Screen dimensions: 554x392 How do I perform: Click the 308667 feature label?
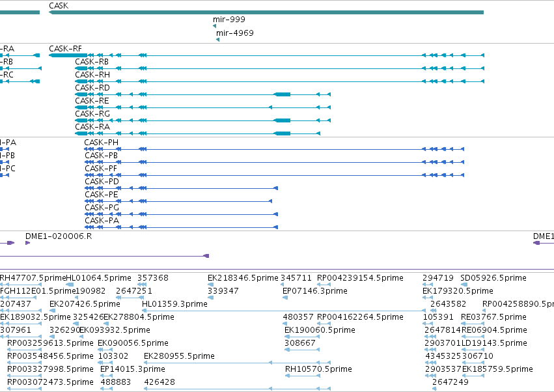[x=300, y=343]
